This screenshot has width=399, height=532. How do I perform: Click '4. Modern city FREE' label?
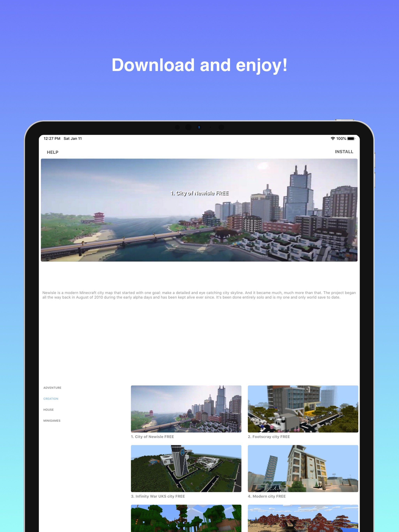point(267,496)
